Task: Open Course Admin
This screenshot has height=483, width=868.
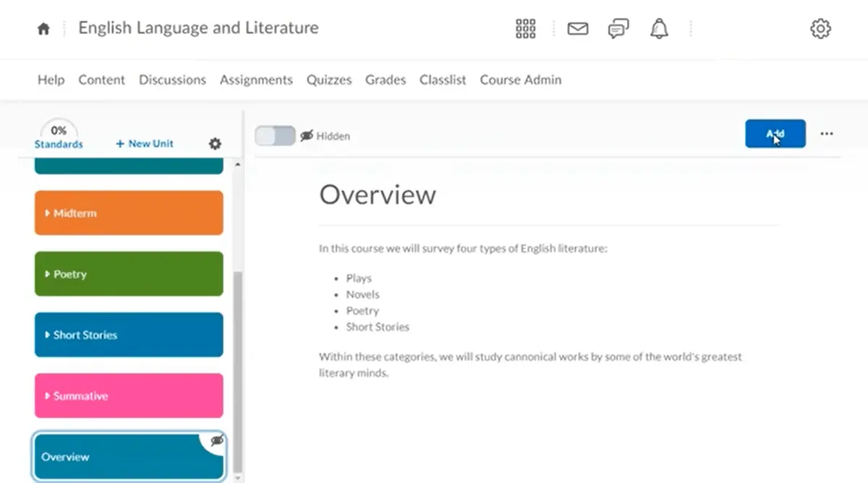Action: pos(521,80)
